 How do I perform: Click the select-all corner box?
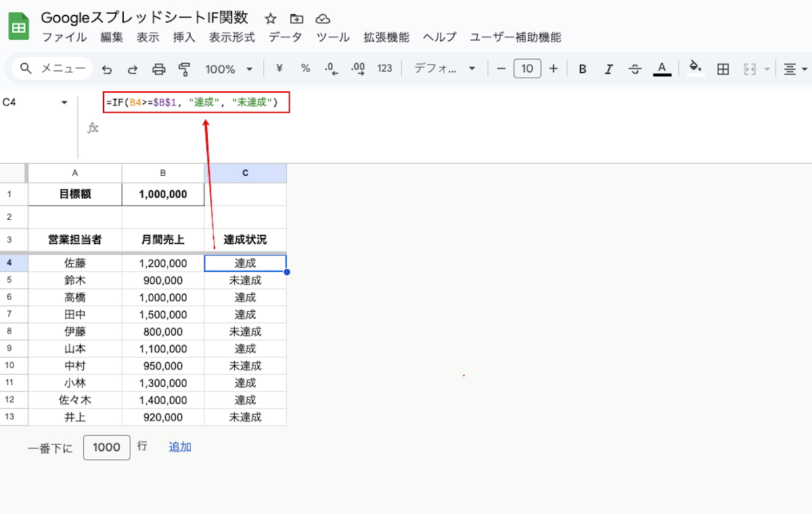pyautogui.click(x=14, y=173)
